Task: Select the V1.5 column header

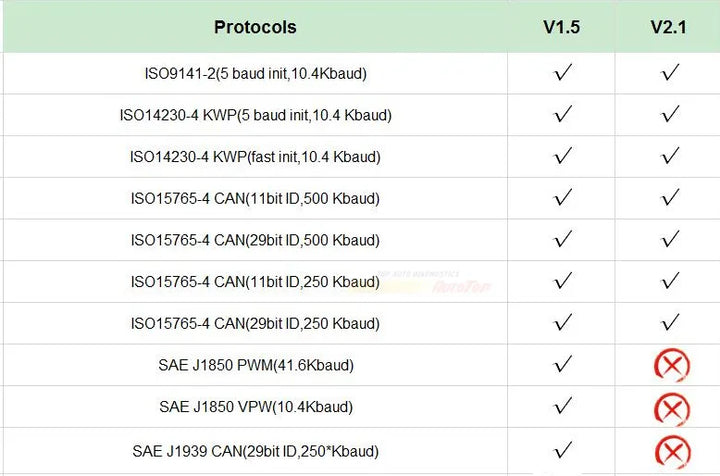Action: point(561,27)
